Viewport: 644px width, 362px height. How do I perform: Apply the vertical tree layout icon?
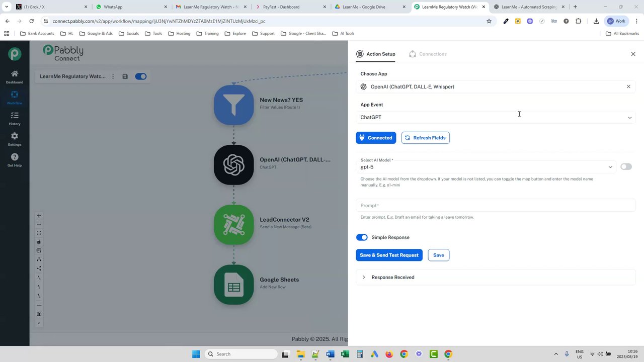(39, 259)
